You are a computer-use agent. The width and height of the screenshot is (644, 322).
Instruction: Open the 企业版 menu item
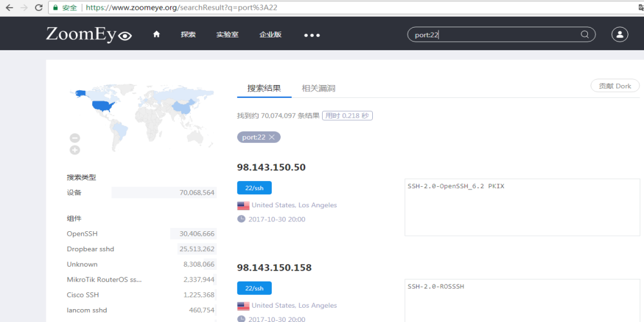(x=270, y=35)
